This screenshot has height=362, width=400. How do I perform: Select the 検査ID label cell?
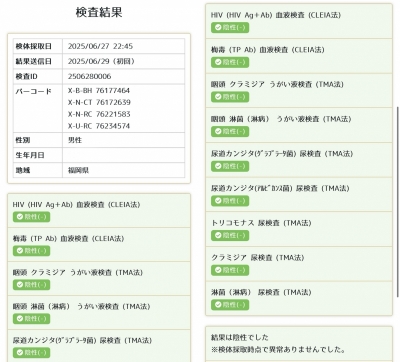38,76
